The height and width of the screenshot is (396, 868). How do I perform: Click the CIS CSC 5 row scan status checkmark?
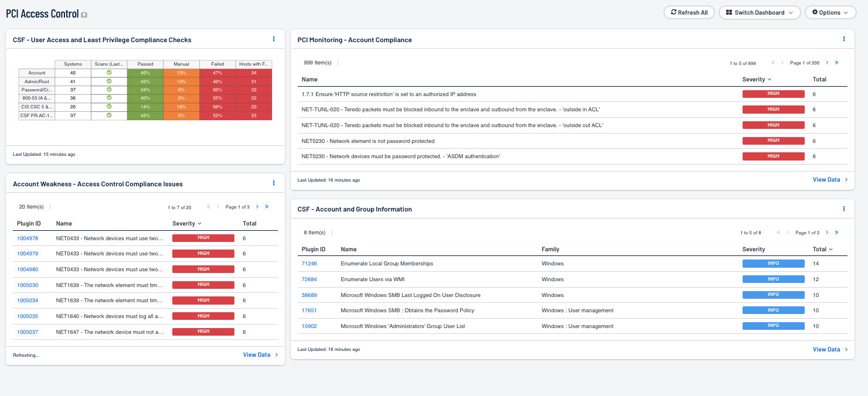click(x=109, y=107)
